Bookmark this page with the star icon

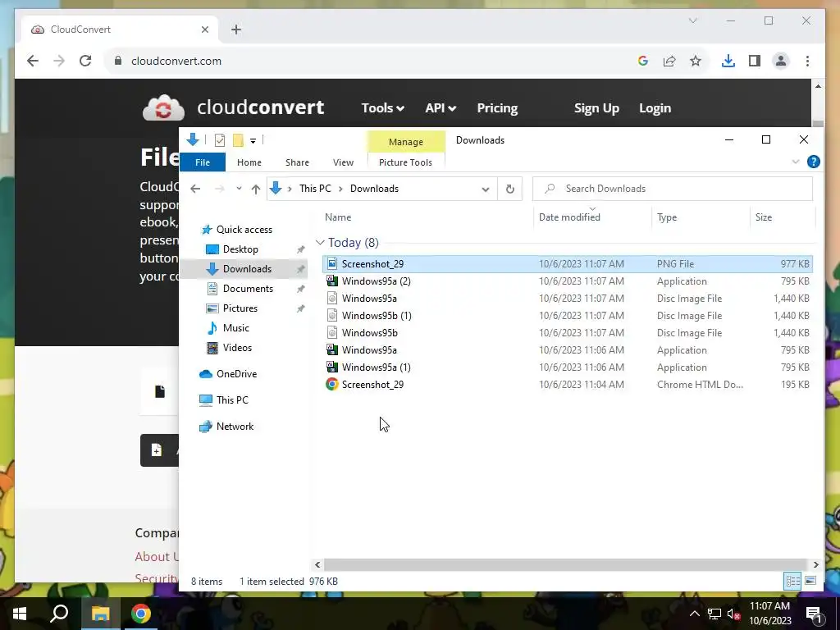(x=696, y=61)
